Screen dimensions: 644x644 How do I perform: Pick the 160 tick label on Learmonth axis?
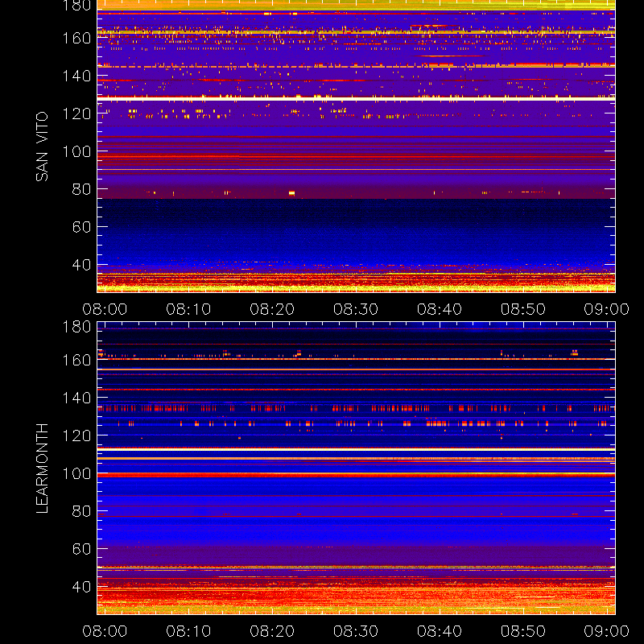(x=76, y=360)
